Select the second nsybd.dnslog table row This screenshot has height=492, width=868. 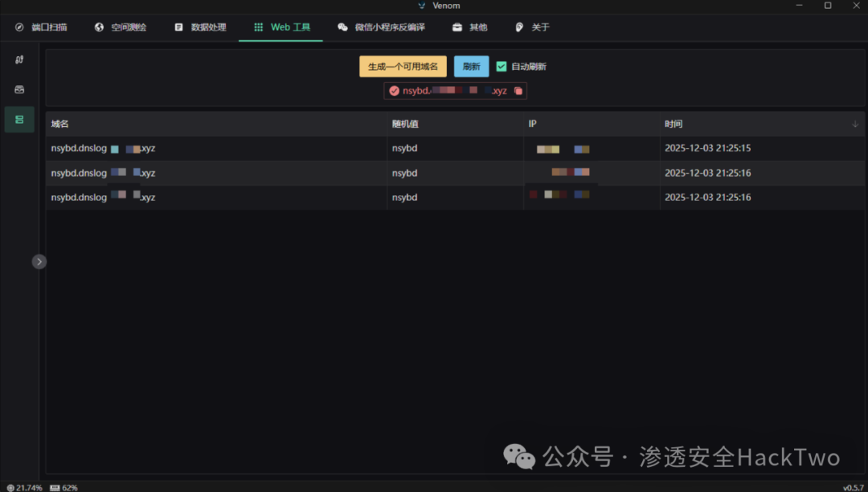321,173
